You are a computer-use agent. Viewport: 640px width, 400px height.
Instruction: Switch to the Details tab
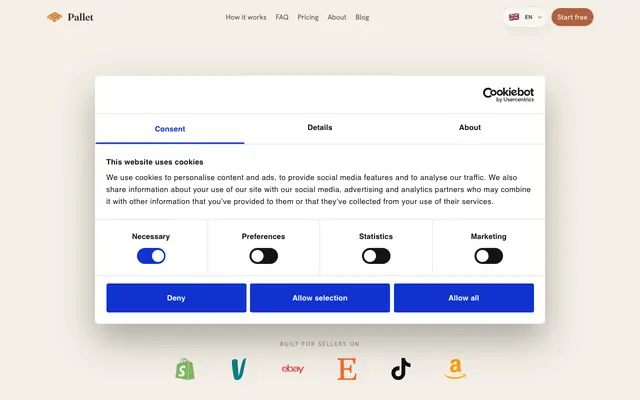click(320, 128)
